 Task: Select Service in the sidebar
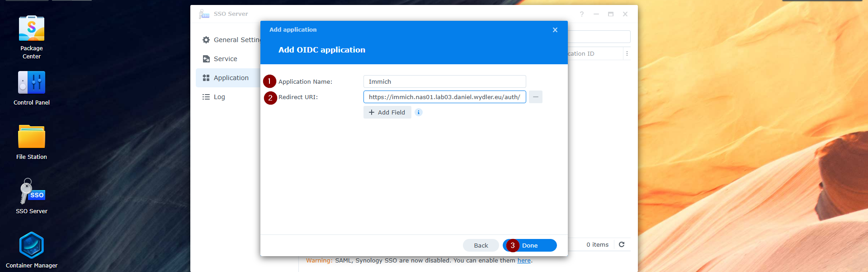(225, 59)
